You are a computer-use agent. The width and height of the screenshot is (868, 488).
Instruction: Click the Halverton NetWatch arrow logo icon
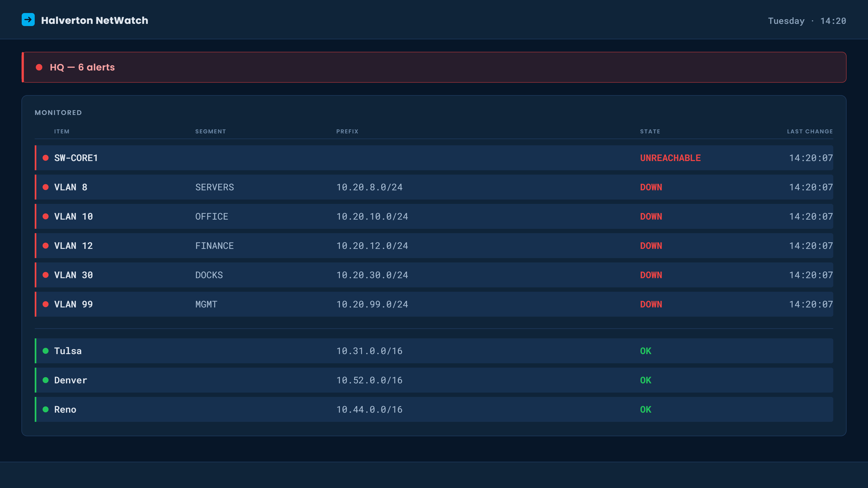28,20
